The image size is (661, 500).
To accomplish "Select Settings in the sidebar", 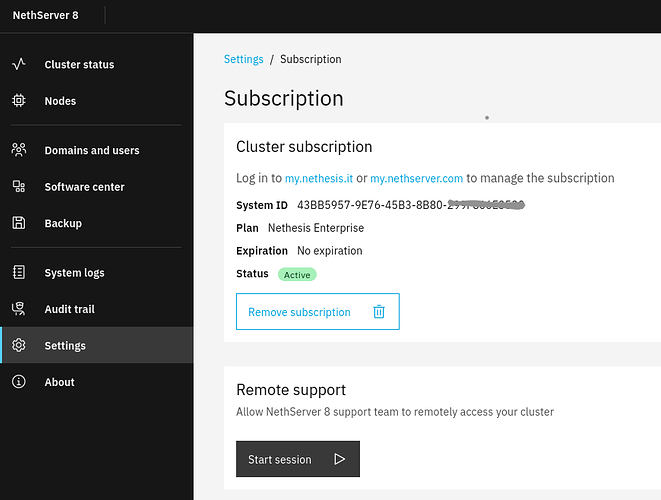I will [97, 345].
